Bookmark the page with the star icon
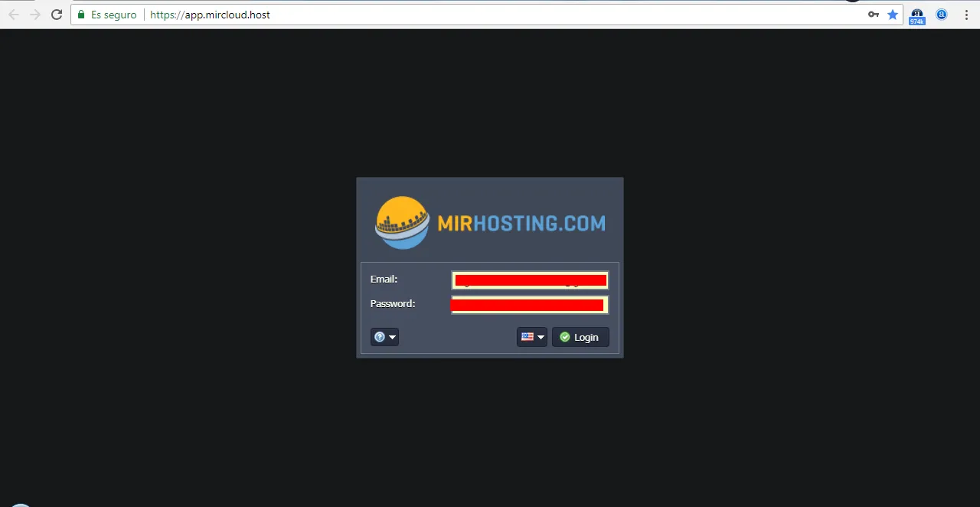Viewport: 980px width, 507px height. click(893, 15)
